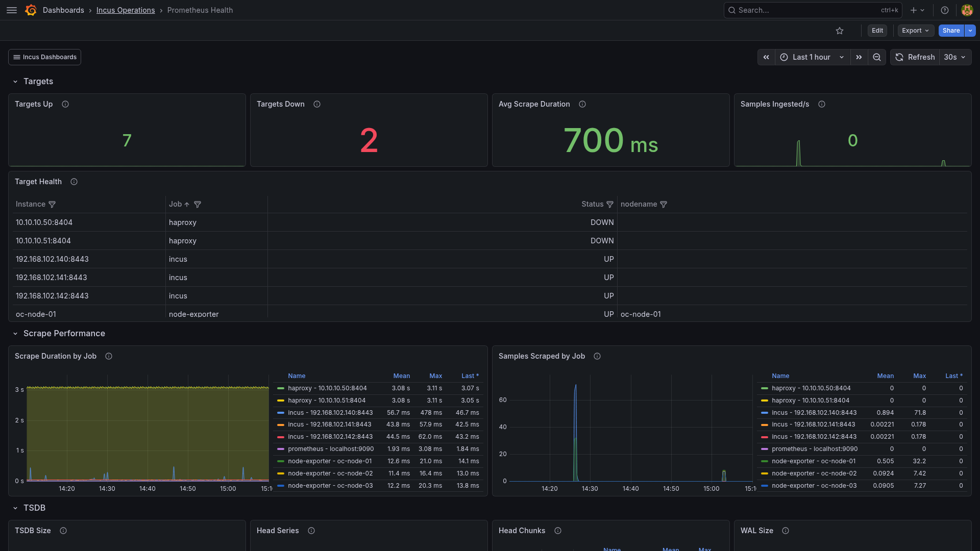This screenshot has height=551, width=980.
Task: Sort table by Job column header
Action: coord(175,204)
